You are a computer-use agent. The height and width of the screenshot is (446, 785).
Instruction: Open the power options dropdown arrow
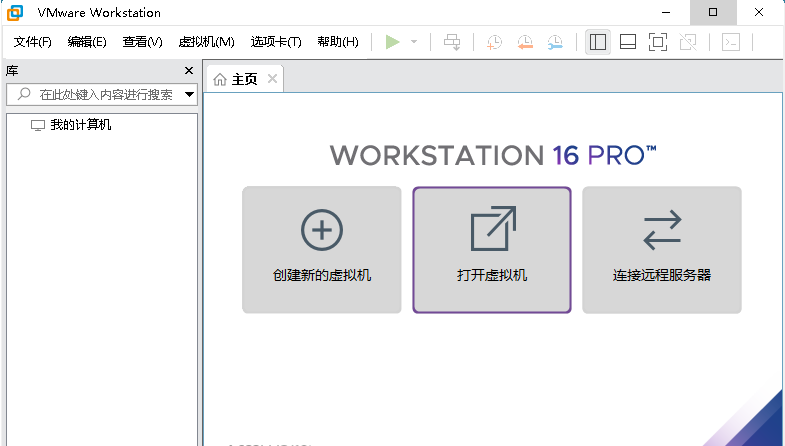414,42
